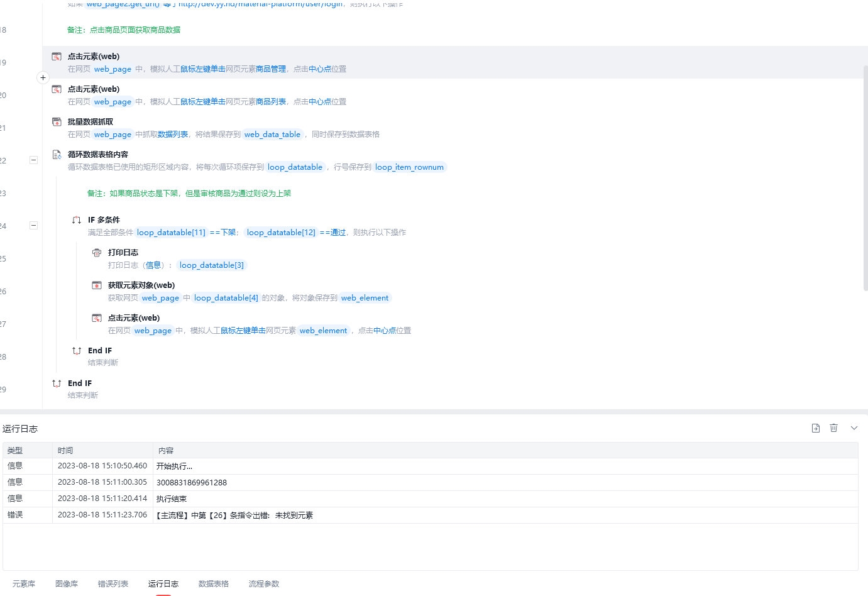This screenshot has height=596, width=868.
Task: Click the indented End IF icon after the web_element step
Action: pyautogui.click(x=77, y=351)
